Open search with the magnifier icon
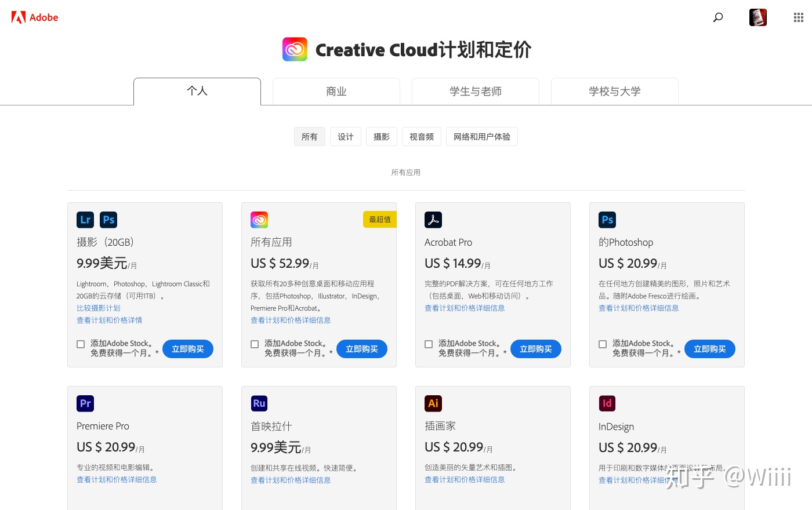Screen dimensions: 812x510 coord(718,17)
